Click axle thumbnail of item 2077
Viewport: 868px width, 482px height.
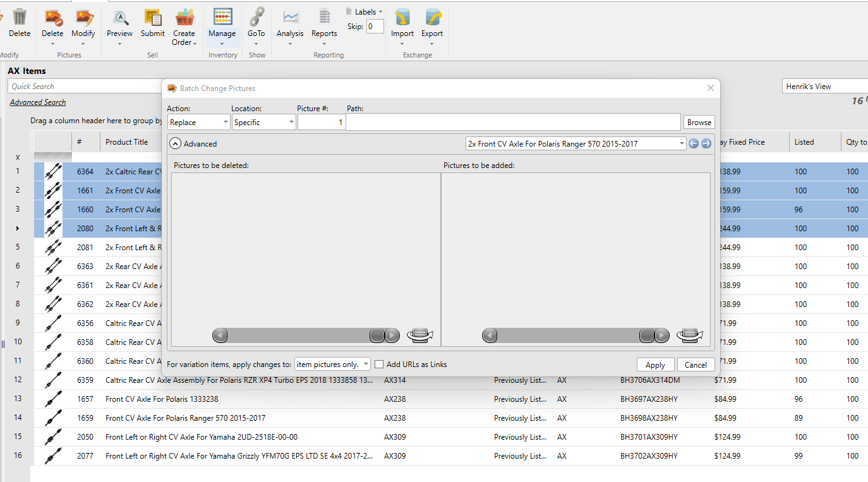pos(54,456)
